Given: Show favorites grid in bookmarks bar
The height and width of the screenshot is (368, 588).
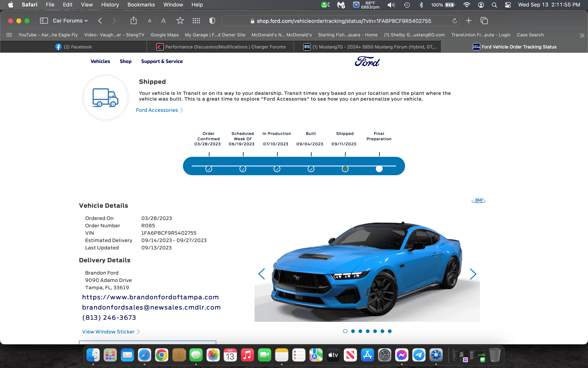Looking at the screenshot, I should click(9, 35).
